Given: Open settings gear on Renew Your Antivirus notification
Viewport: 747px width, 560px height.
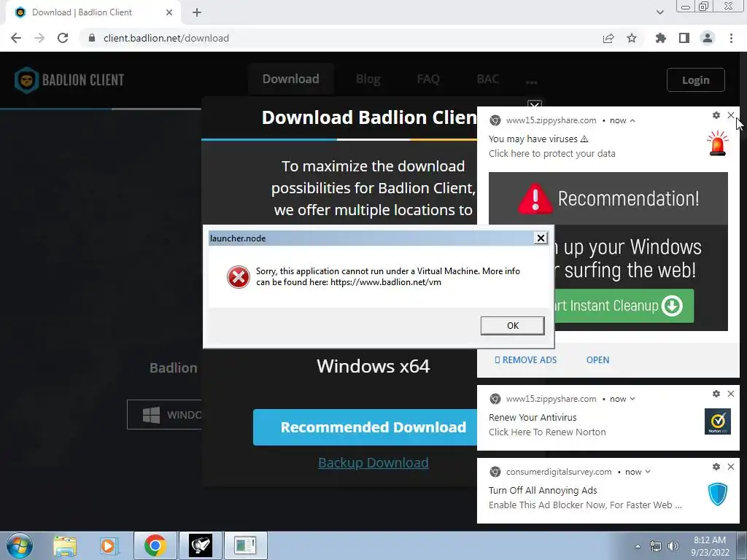Looking at the screenshot, I should coord(716,394).
